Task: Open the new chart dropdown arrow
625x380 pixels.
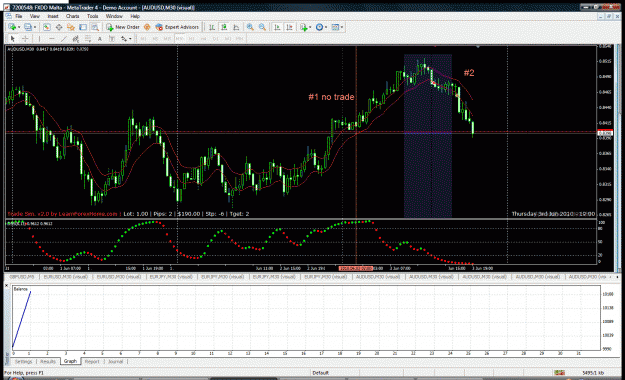Action: [x=19, y=27]
